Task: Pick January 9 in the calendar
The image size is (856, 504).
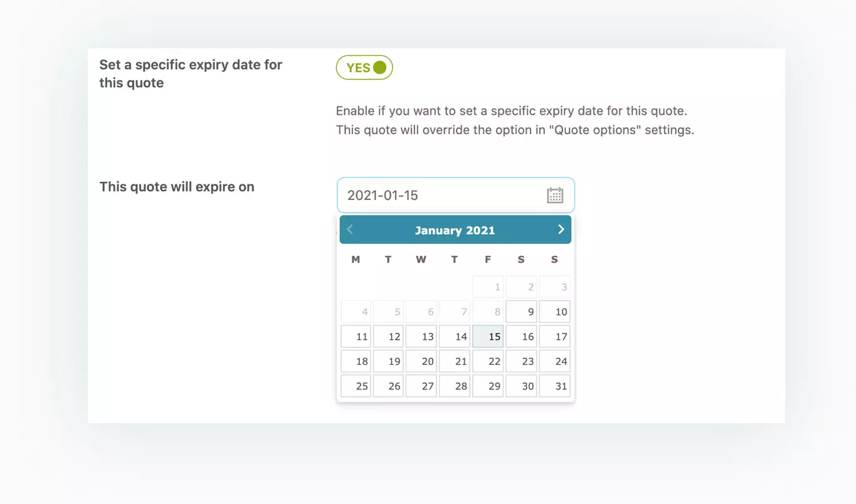Action: tap(521, 312)
